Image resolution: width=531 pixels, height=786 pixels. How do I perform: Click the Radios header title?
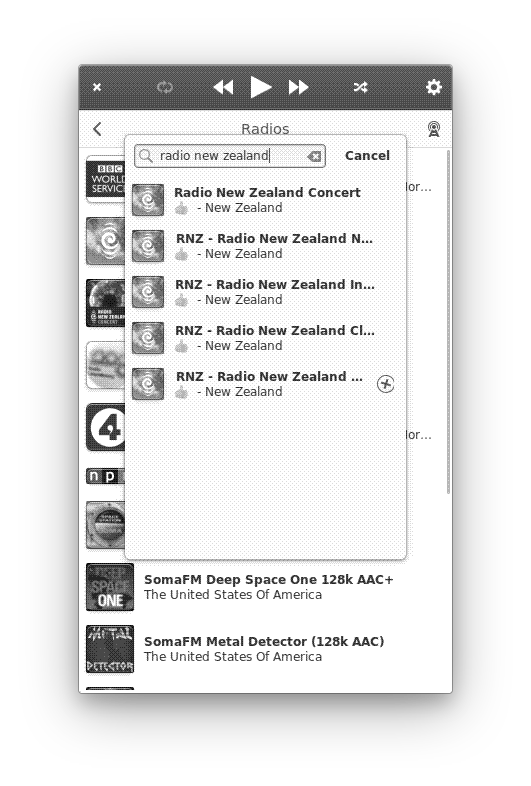tap(265, 128)
